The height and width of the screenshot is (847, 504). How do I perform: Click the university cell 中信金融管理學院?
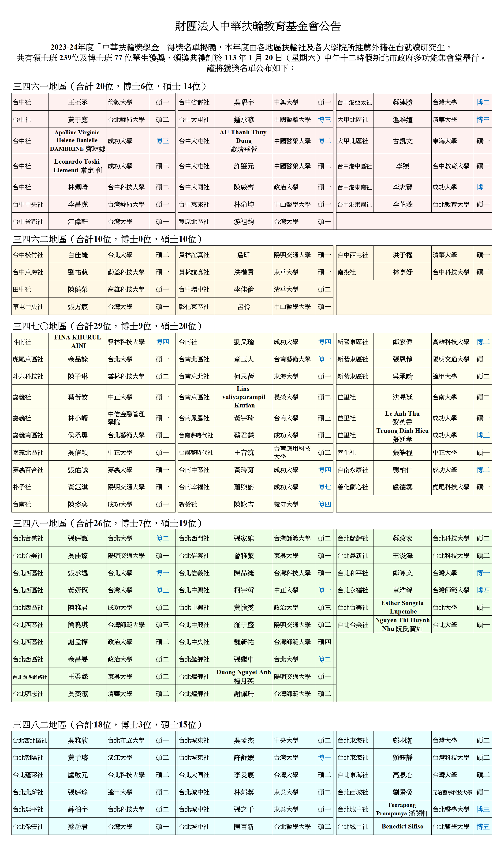[128, 418]
